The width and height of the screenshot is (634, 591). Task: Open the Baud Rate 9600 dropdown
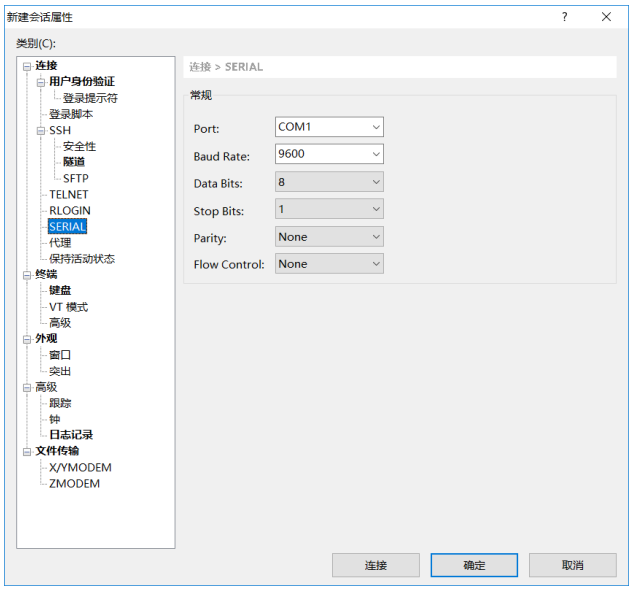pyautogui.click(x=329, y=154)
